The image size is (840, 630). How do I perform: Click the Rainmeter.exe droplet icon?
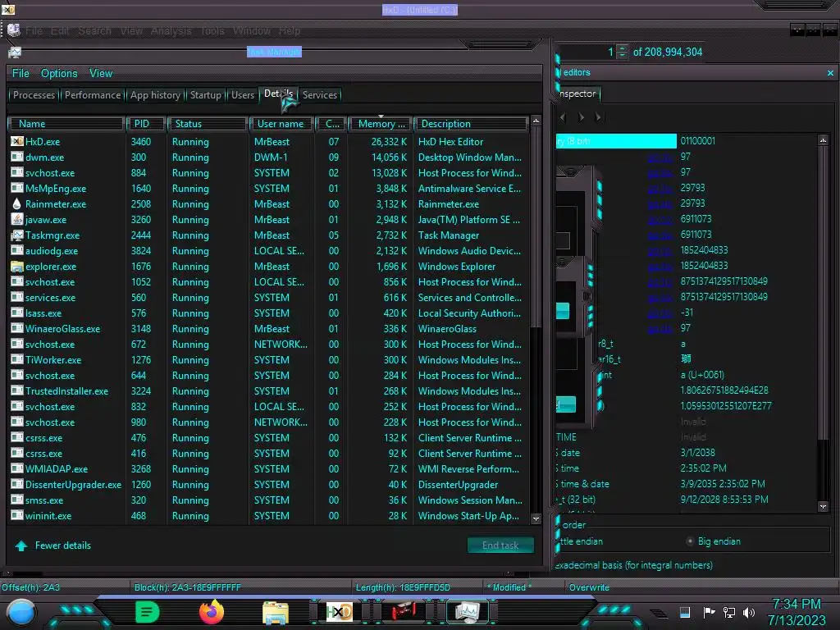(x=17, y=203)
